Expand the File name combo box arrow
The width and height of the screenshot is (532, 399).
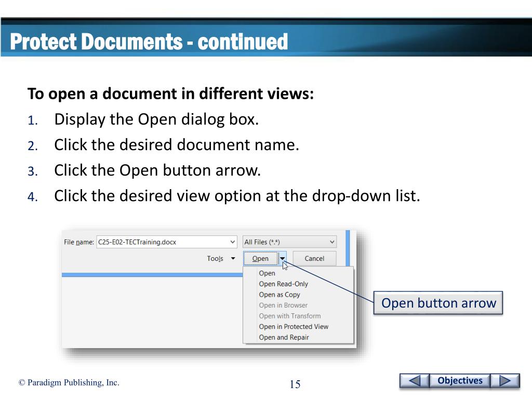point(232,242)
